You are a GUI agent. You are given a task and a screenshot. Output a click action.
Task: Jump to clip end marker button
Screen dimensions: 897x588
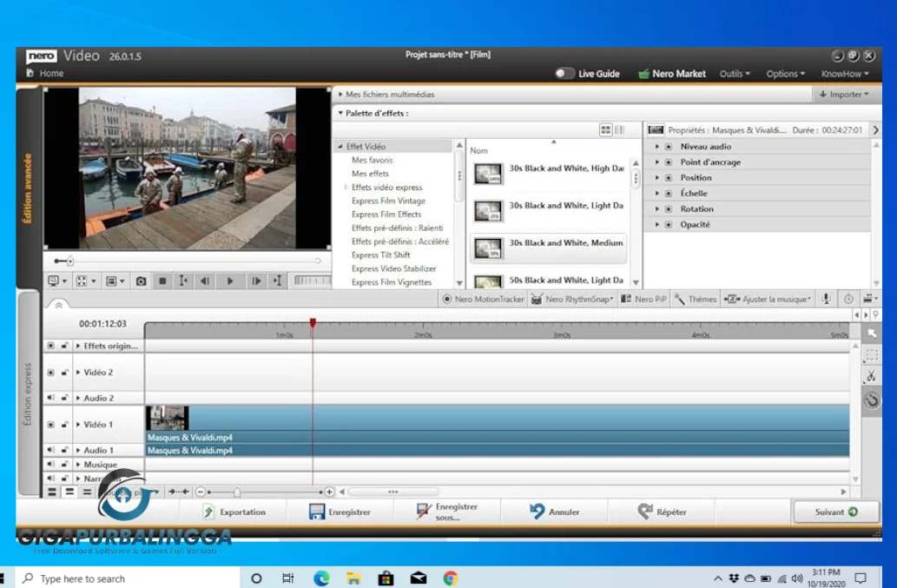[278, 281]
